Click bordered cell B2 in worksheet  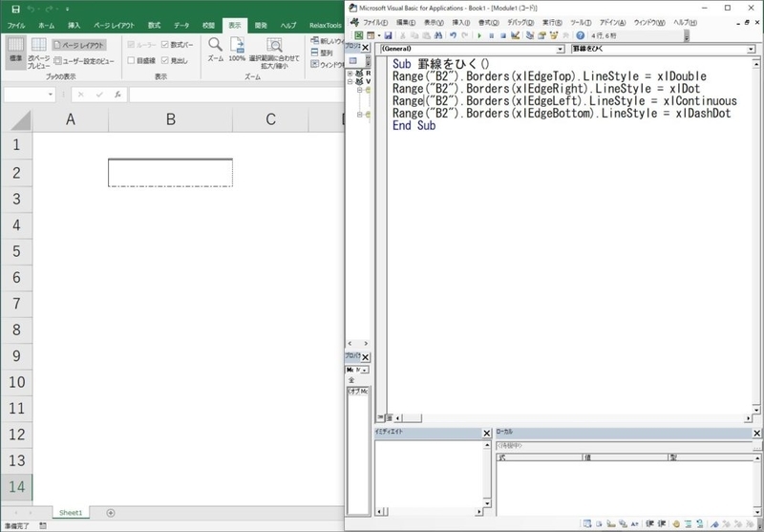click(171, 173)
